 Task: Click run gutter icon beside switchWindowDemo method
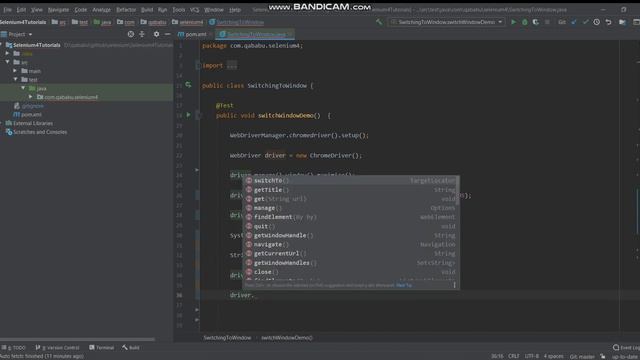click(x=188, y=115)
